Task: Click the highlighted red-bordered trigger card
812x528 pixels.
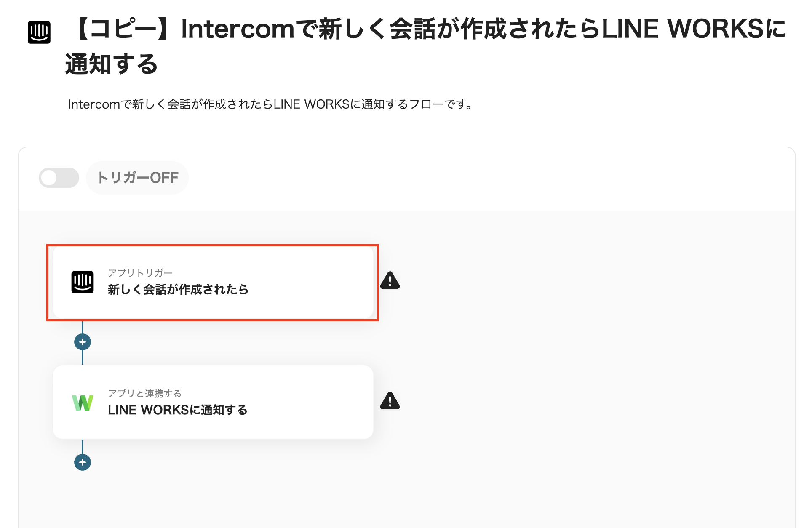Action: click(213, 282)
